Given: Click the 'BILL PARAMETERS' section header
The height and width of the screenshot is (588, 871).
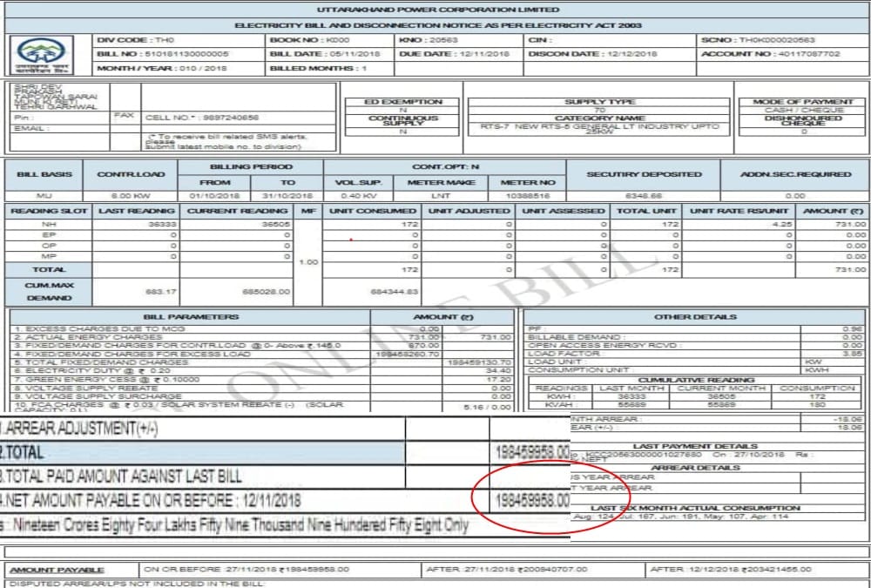Looking at the screenshot, I should click(191, 317).
